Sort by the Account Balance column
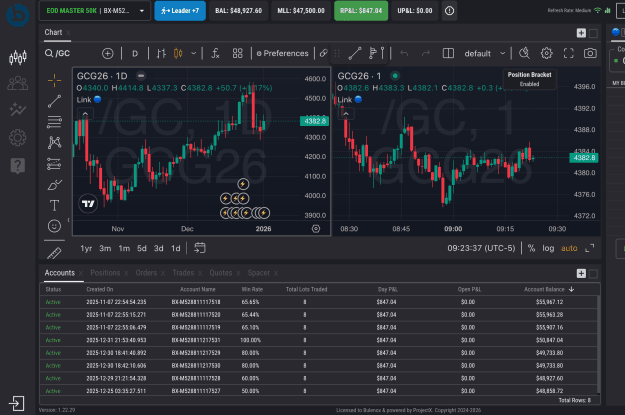 click(x=549, y=289)
